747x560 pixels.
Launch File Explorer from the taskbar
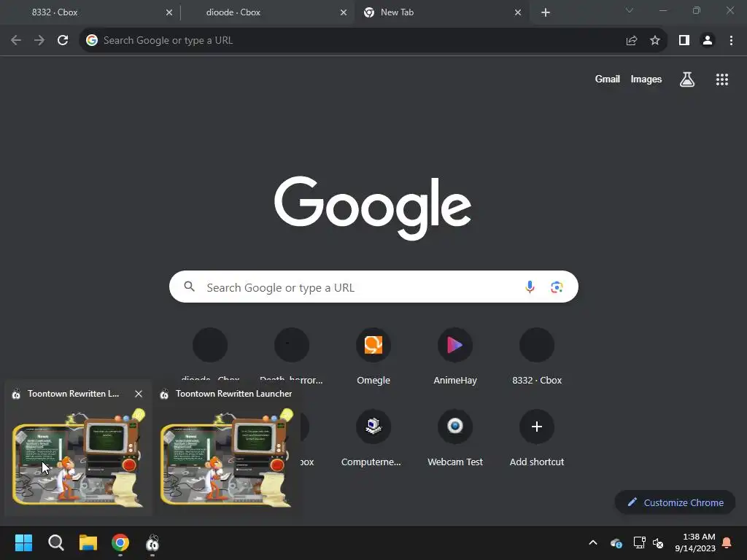88,542
